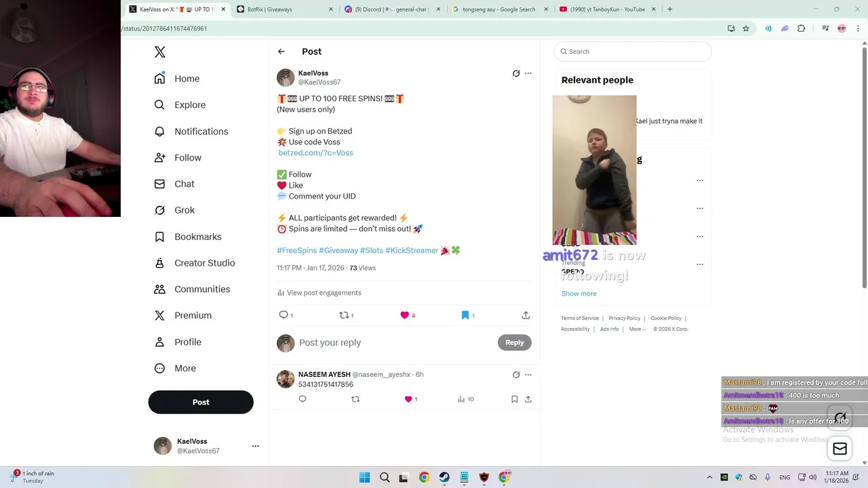Open a new browser tab with plus
Image resolution: width=868 pixels, height=488 pixels.
[670, 9]
